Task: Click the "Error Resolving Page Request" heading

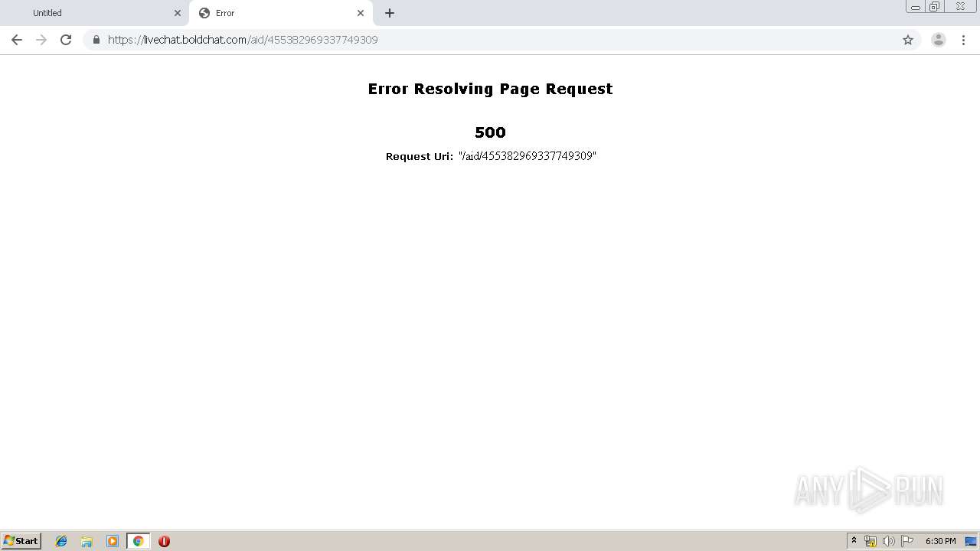Action: pyautogui.click(x=490, y=89)
